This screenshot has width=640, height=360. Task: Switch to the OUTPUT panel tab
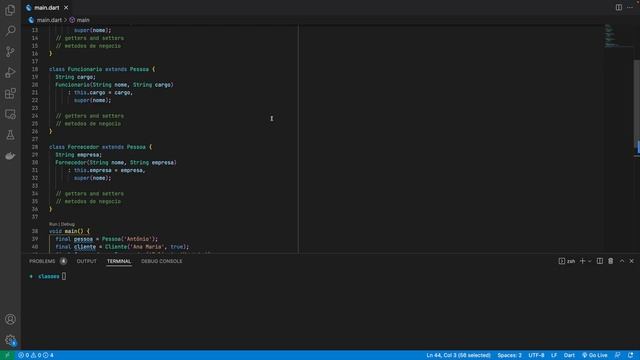tap(87, 261)
